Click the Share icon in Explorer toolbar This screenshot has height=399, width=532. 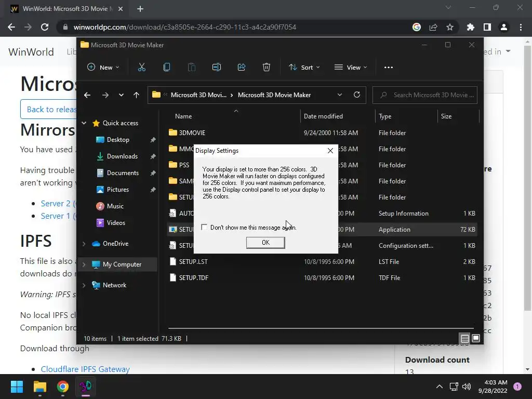point(242,67)
